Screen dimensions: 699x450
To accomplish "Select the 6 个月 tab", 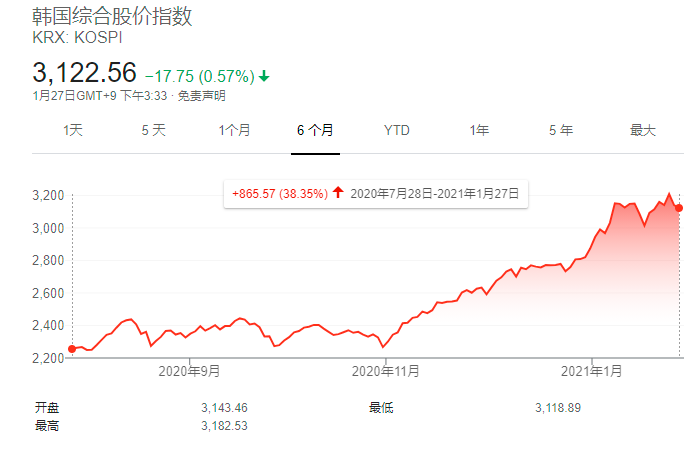I will 315,130.
